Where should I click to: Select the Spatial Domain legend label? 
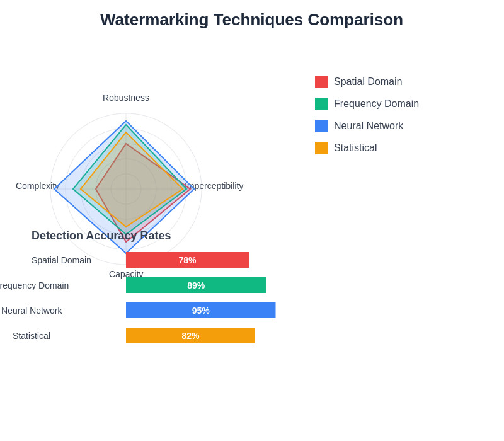368,82
